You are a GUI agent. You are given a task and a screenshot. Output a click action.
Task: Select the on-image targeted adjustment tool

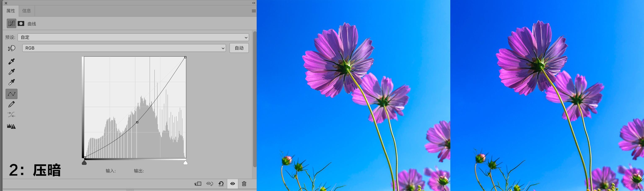(12, 48)
